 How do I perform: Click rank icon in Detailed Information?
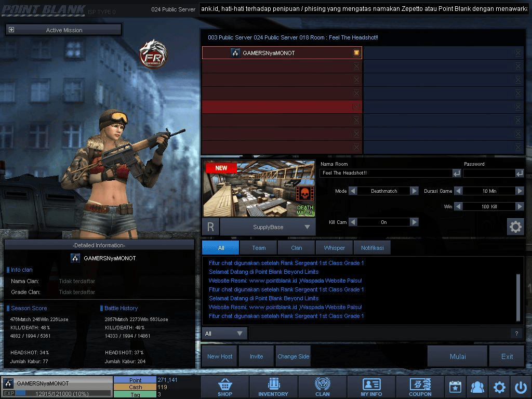[x=75, y=258]
